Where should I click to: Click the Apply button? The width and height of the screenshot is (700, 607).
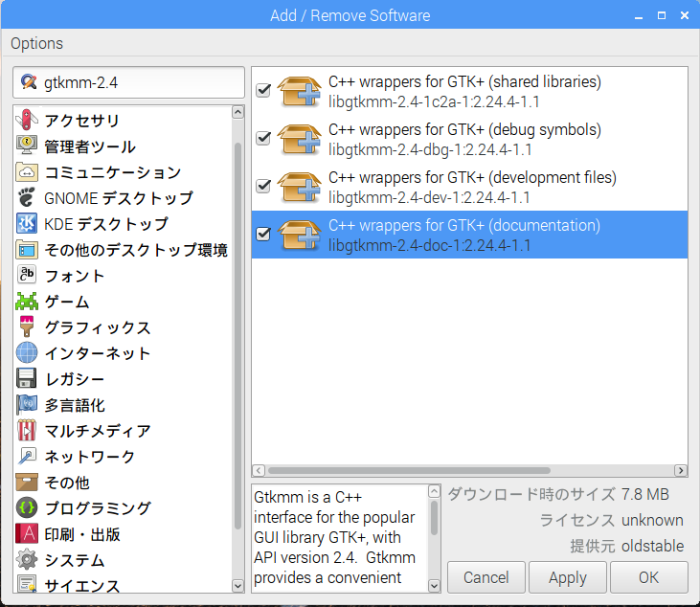click(567, 577)
